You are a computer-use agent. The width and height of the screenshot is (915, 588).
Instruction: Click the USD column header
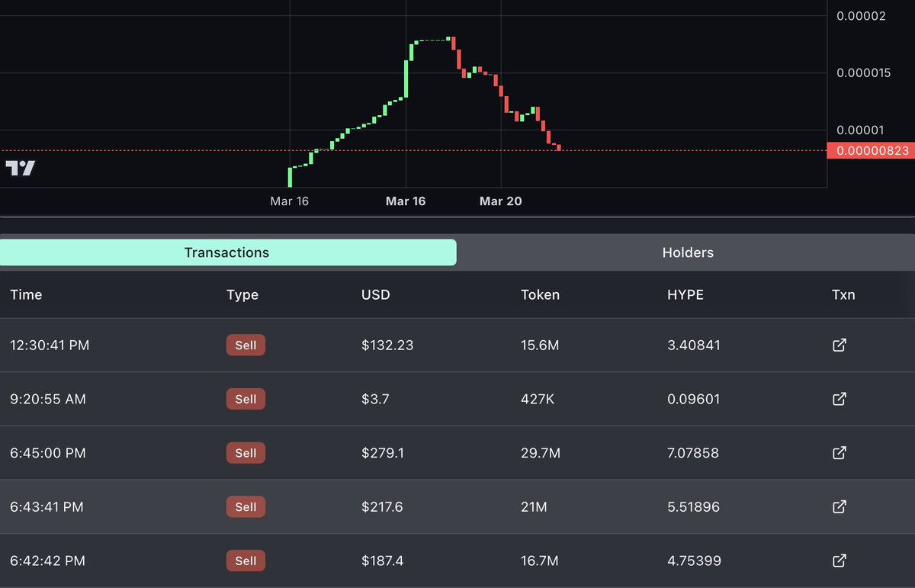coord(375,294)
